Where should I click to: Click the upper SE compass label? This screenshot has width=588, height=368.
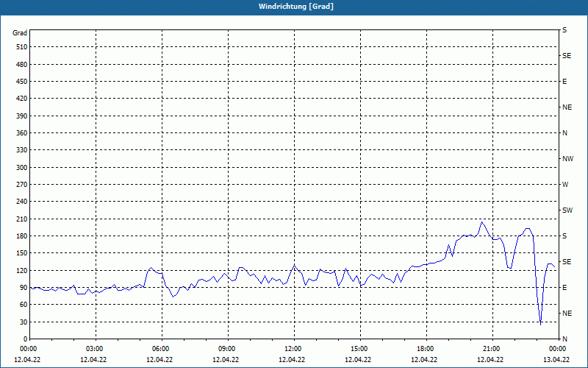click(x=567, y=56)
